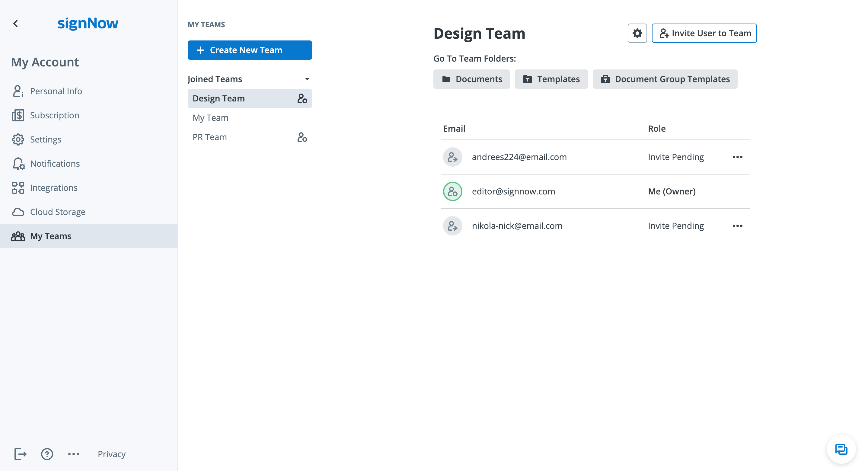Screen dimensions: 868x471
Task: Open the Privacy link
Action: (112, 454)
